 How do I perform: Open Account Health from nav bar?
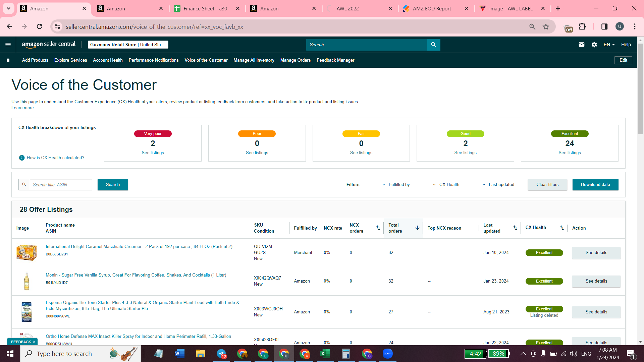[x=108, y=60]
